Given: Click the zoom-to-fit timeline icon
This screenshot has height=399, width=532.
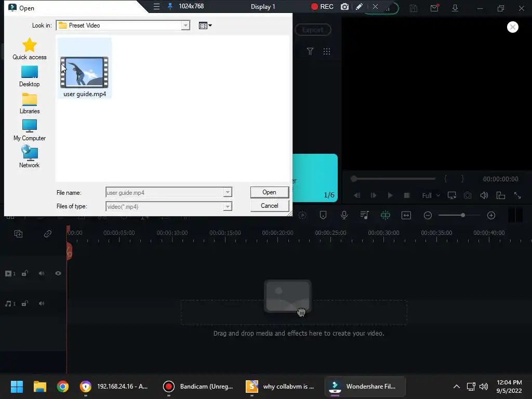Looking at the screenshot, I should (x=406, y=215).
